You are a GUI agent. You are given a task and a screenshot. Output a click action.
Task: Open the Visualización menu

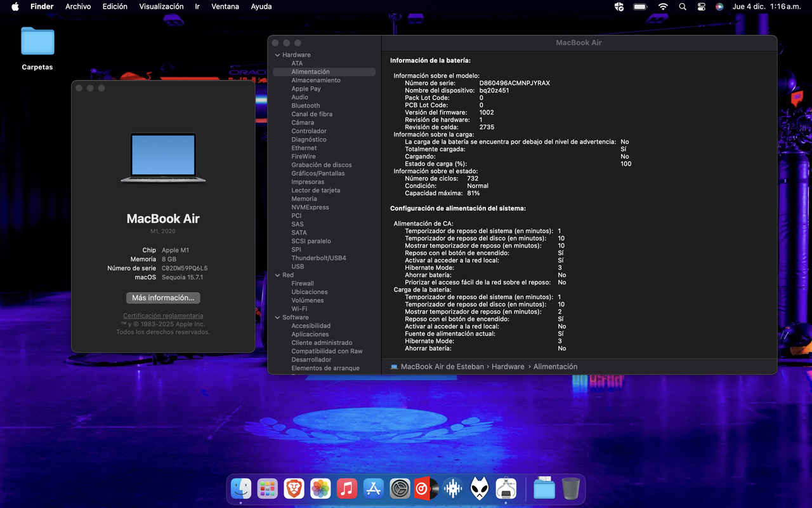161,6
